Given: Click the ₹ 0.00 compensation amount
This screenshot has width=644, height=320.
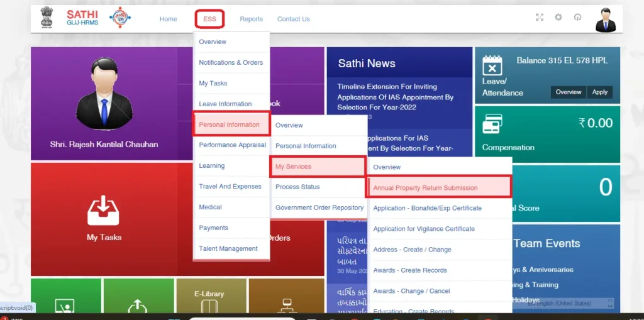Looking at the screenshot, I should pos(595,123).
